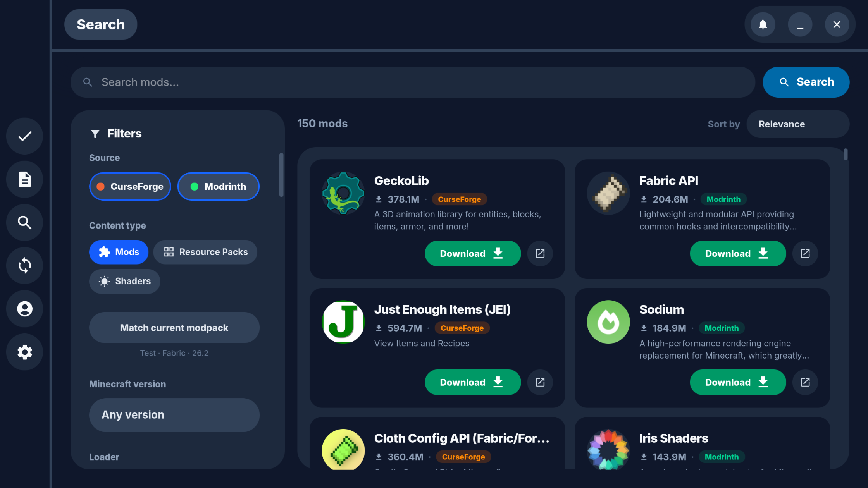Select the Resource Packs content type
Viewport: 868px width, 488px height.
(x=205, y=252)
